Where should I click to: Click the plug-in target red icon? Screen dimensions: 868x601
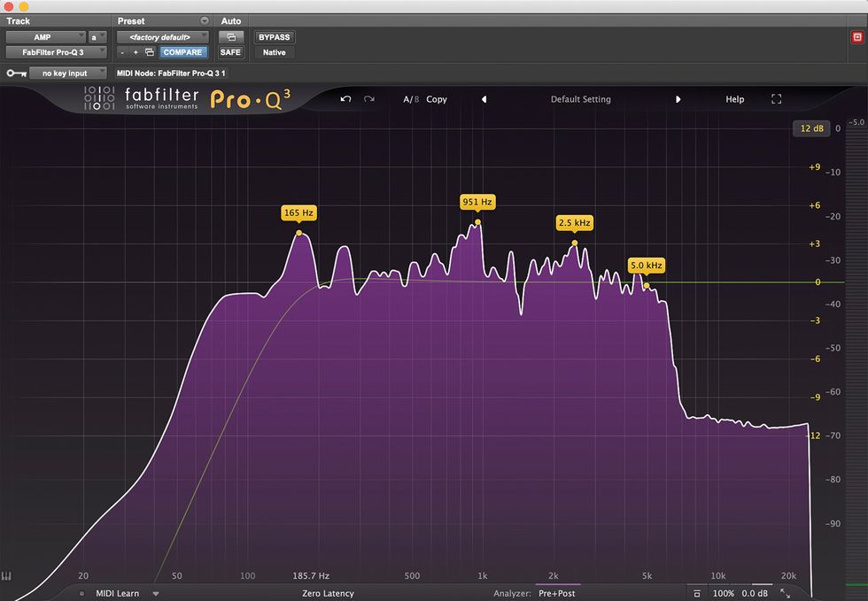coord(857,37)
